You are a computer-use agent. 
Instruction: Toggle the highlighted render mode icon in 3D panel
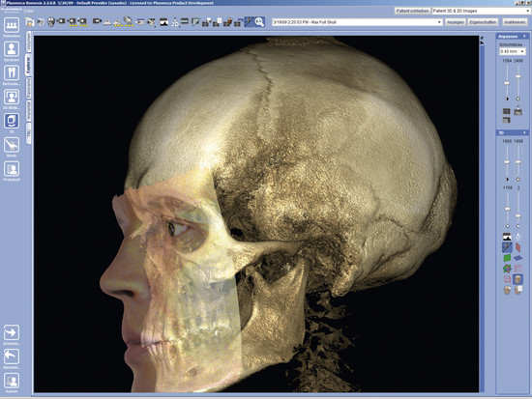click(507, 247)
